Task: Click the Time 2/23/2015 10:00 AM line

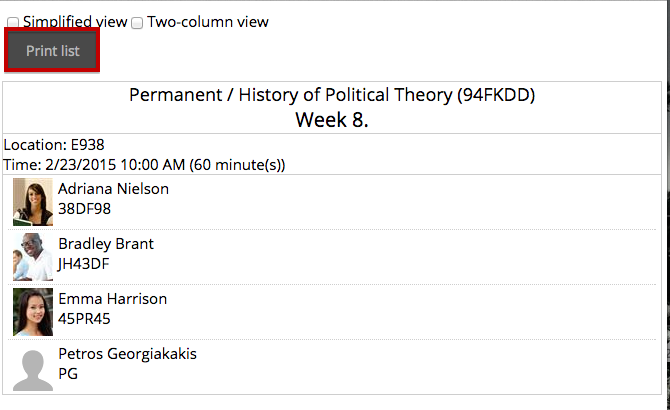Action: click(x=144, y=165)
